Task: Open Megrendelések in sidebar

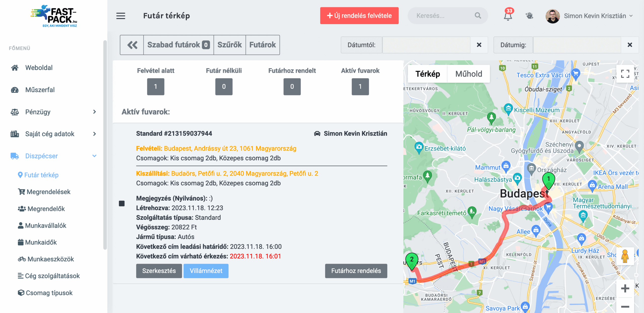Action: tap(48, 192)
